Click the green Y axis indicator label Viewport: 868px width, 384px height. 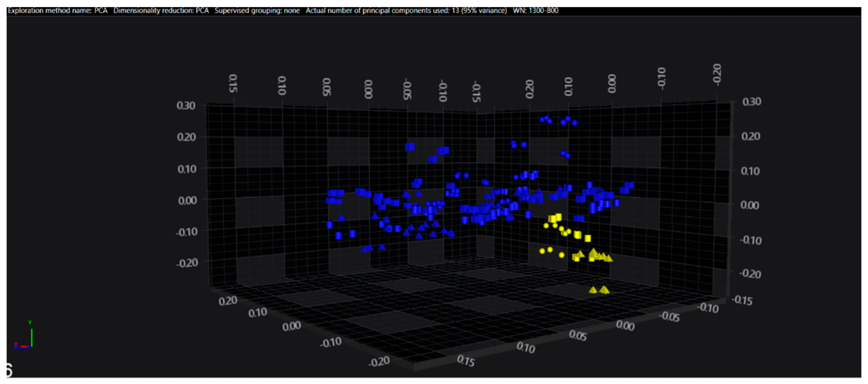point(30,323)
